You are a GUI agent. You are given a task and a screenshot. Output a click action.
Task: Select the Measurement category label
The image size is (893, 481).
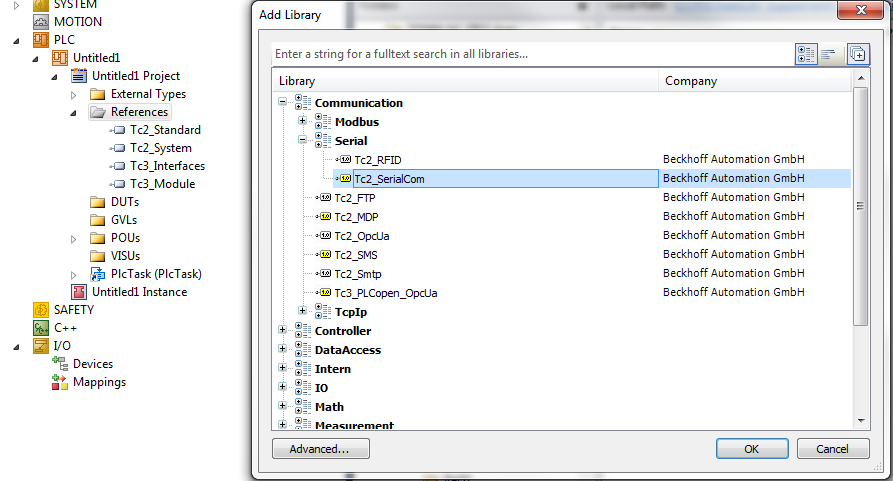click(x=354, y=425)
